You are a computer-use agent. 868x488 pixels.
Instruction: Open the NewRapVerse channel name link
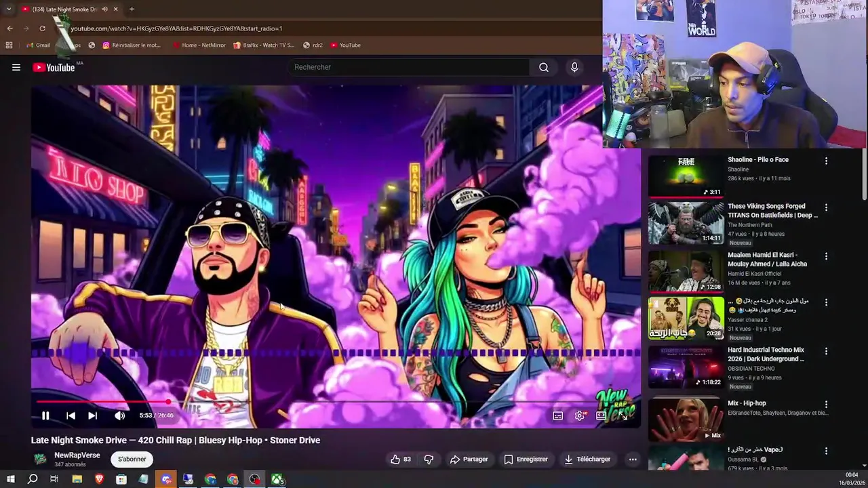pyautogui.click(x=77, y=455)
